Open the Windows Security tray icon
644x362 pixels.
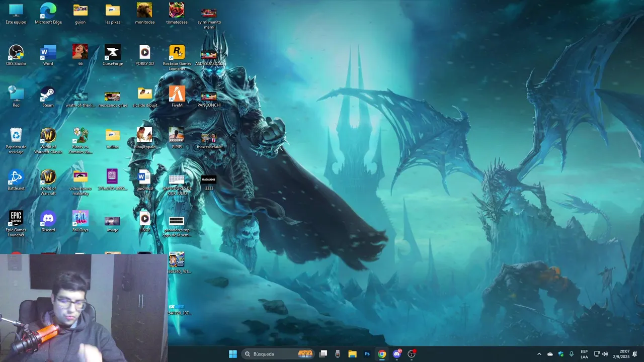coord(561,354)
